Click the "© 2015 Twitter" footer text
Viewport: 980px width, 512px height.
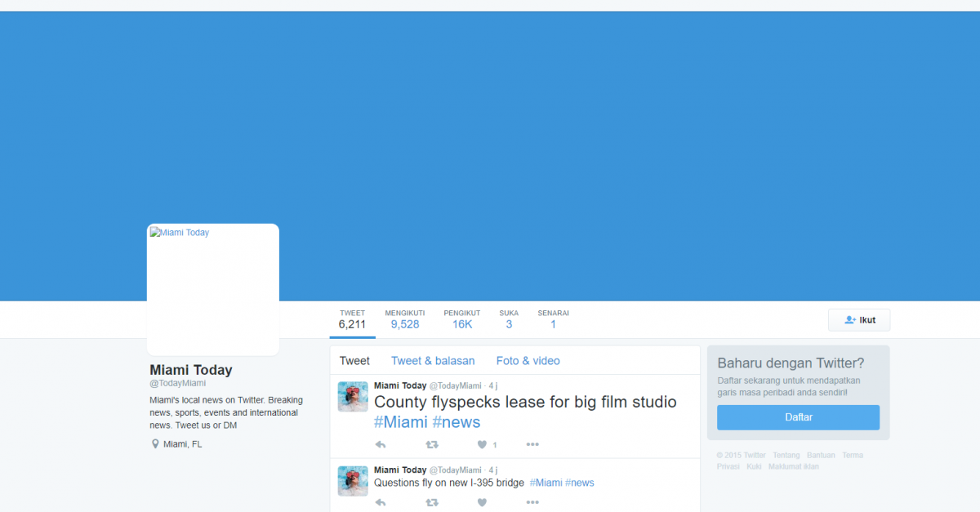coord(742,456)
